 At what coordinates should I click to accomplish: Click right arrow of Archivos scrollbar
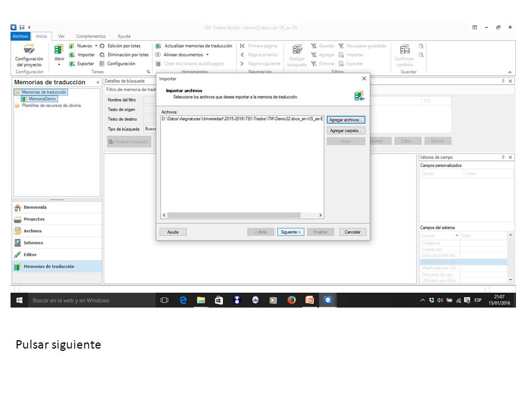[320, 215]
